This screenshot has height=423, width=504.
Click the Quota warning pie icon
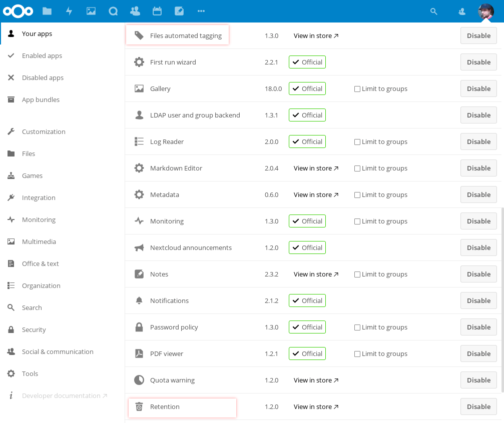(x=139, y=380)
